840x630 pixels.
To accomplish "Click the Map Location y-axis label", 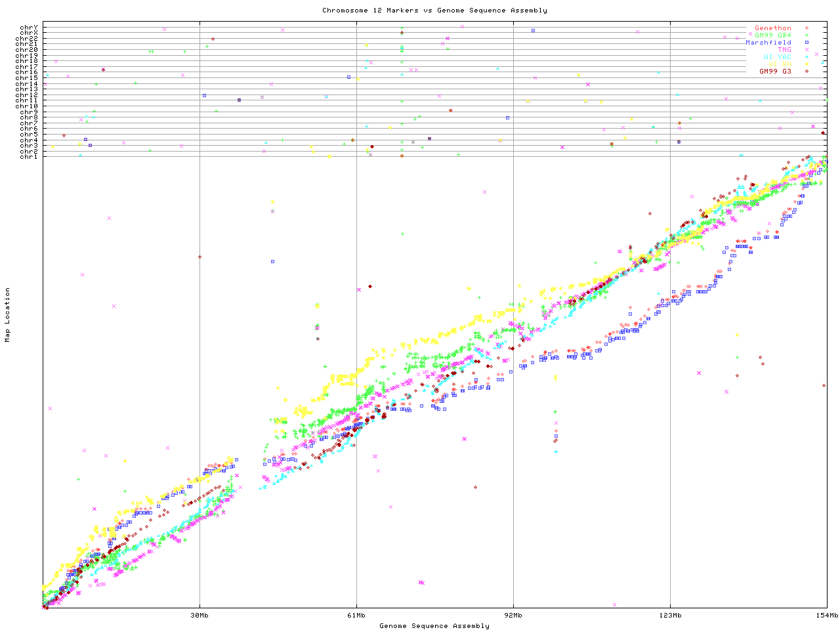I will [8, 315].
